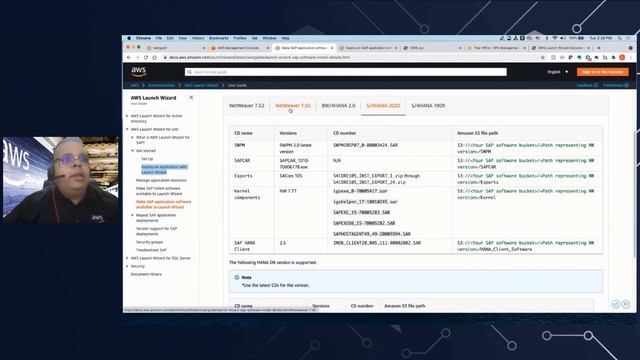
Task: Open the Bookmarks menu
Action: [x=219, y=38]
